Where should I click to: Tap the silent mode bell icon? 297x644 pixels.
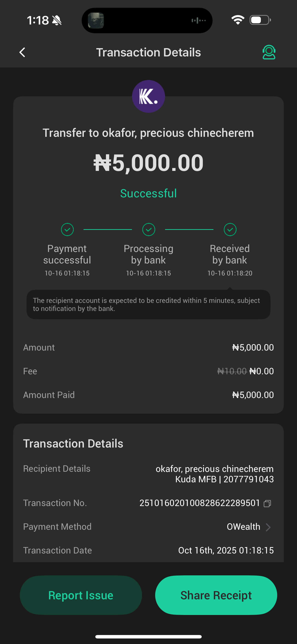(57, 20)
